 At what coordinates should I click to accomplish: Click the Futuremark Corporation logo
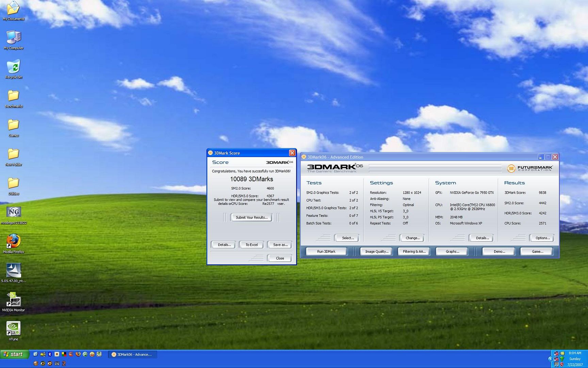(530, 168)
